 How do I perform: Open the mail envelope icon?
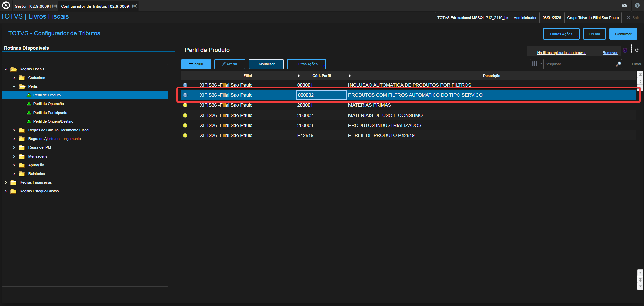625,5
